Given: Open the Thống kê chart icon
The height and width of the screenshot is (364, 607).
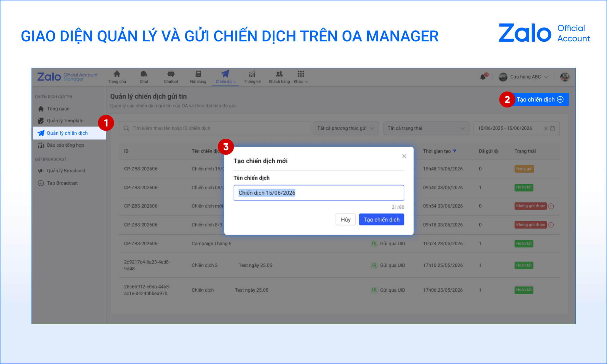Looking at the screenshot, I should 252,74.
